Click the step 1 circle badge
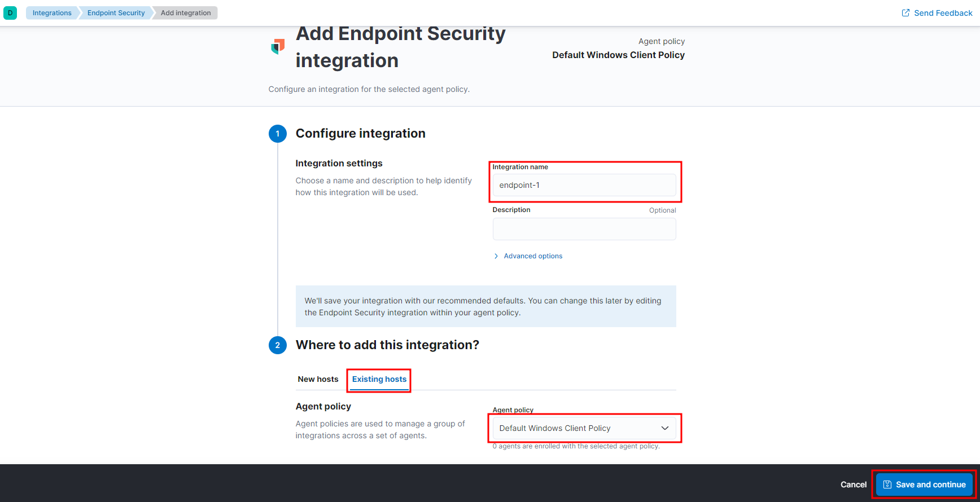 tap(277, 134)
